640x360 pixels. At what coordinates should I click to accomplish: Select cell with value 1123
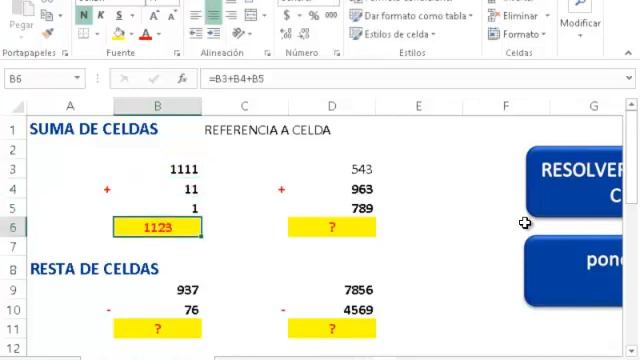coord(158,227)
